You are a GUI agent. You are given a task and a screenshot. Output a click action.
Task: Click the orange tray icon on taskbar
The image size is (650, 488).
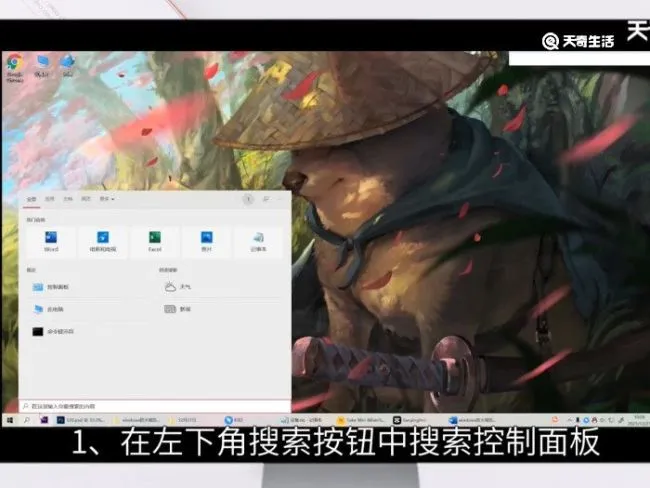pos(555,420)
